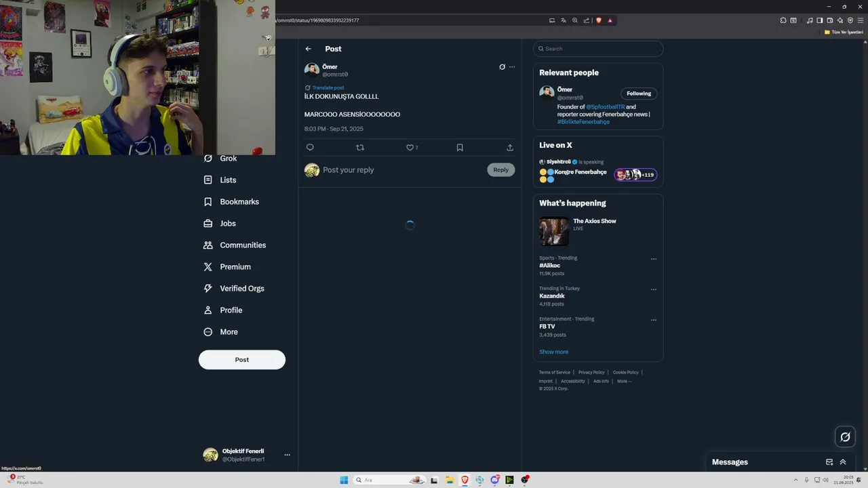Open Profile in the sidebar
868x488 pixels.
[223, 310]
